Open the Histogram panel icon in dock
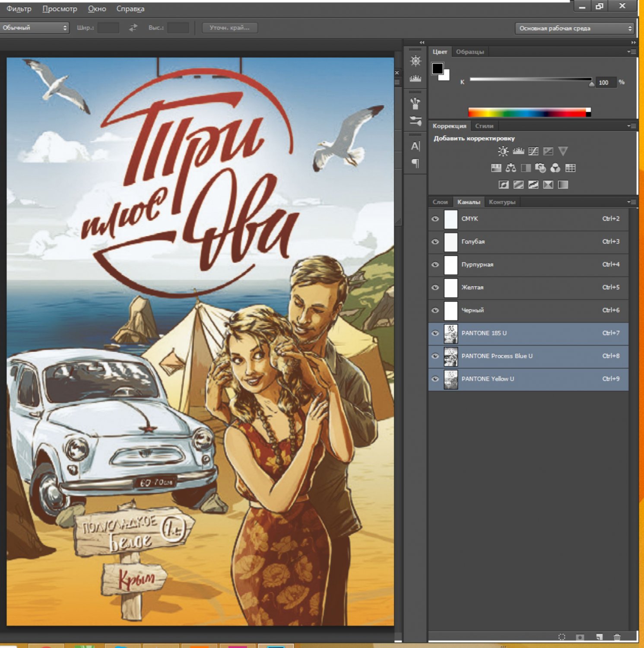The image size is (644, 648). 416,78
